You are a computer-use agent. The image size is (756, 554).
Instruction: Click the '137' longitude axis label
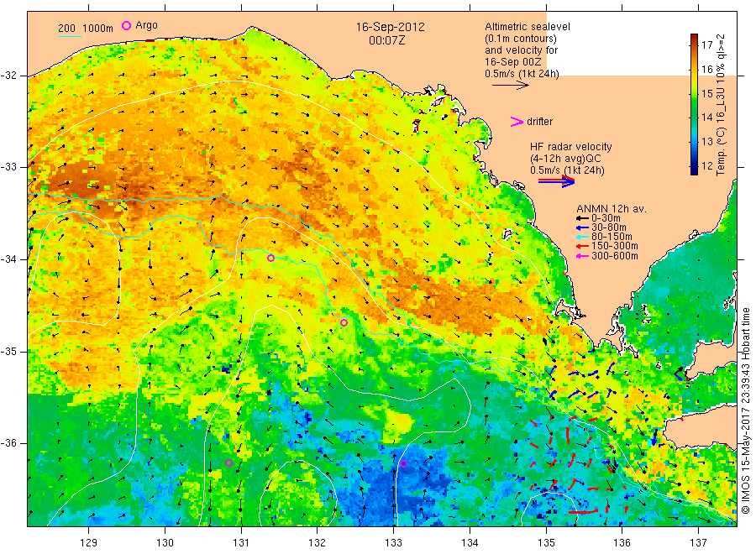pos(698,543)
